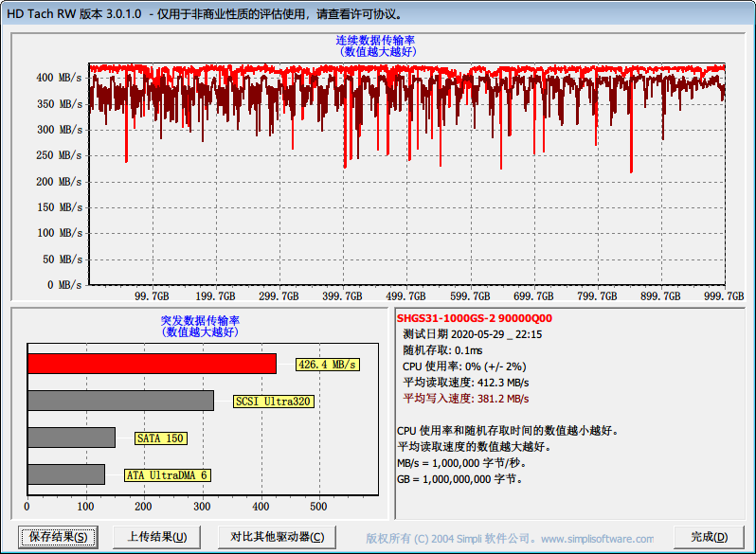Click the 426.4 MB/s label
The height and width of the screenshot is (554, 756).
(x=328, y=365)
